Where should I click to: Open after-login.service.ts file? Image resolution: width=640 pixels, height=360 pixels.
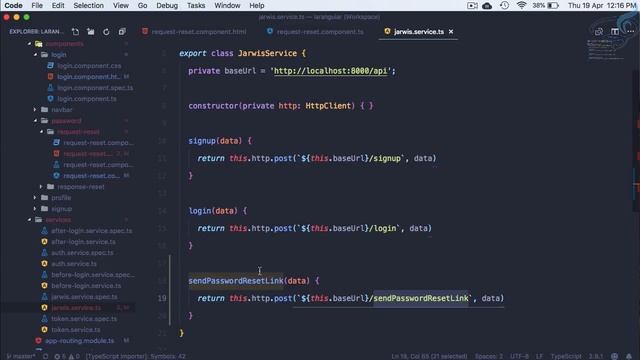click(83, 242)
